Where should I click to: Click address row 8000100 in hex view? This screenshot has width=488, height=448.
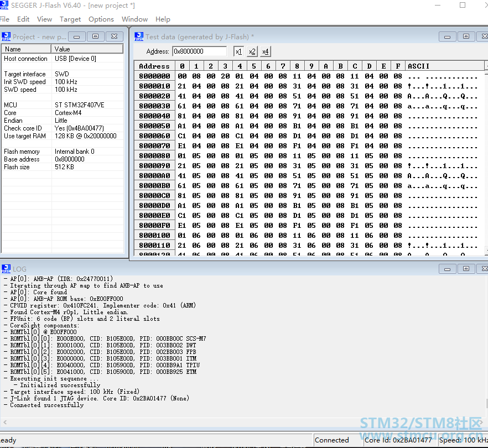tap(155, 236)
